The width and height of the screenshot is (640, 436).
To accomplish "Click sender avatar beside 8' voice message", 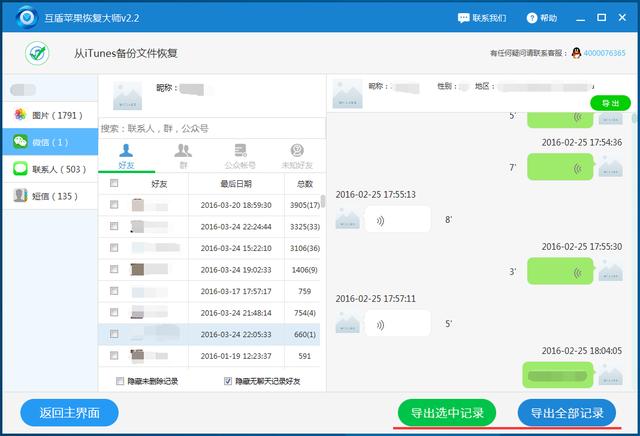I will click(347, 218).
